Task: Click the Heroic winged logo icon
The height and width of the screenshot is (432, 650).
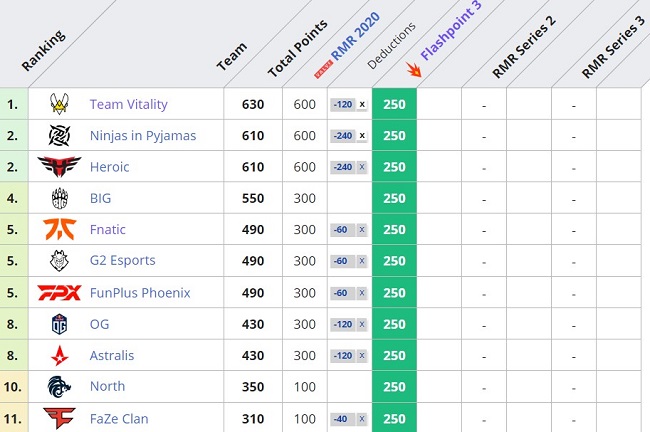Action: 59,167
